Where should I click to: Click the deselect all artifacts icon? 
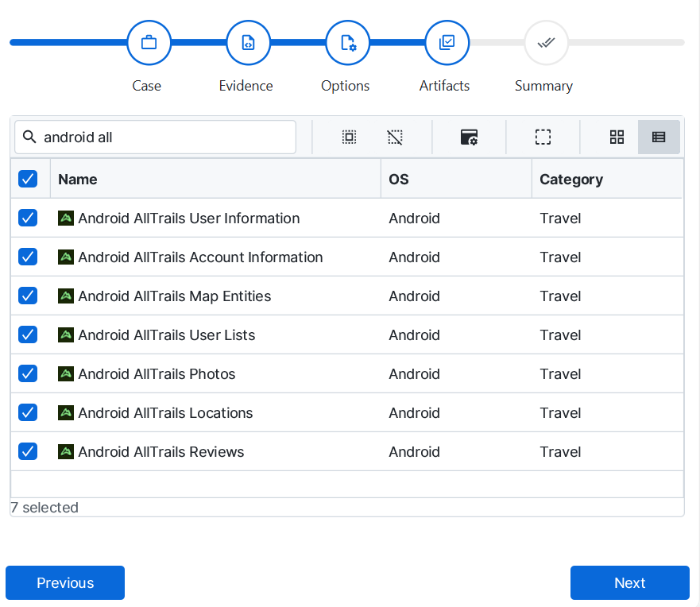395,137
